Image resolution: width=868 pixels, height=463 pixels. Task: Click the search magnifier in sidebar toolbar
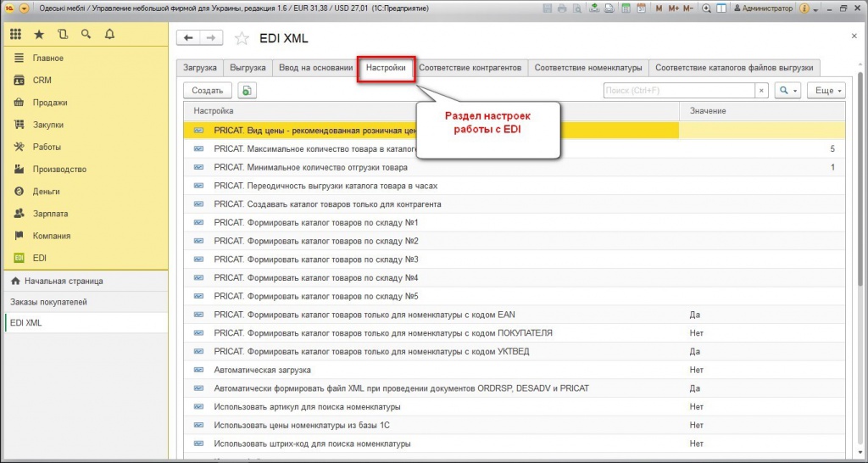(x=86, y=34)
